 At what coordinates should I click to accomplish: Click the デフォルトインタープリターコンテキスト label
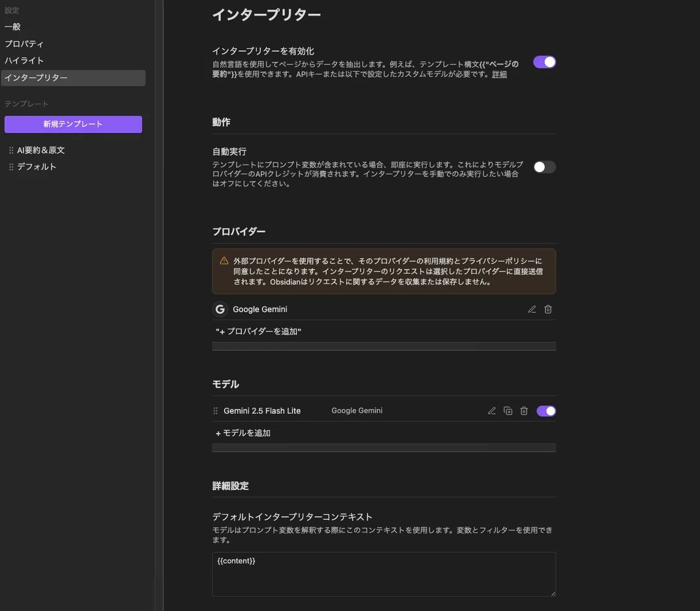point(292,517)
